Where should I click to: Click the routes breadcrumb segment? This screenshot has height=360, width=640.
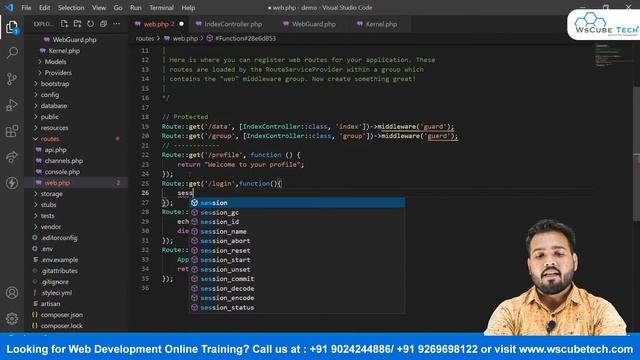pos(144,38)
